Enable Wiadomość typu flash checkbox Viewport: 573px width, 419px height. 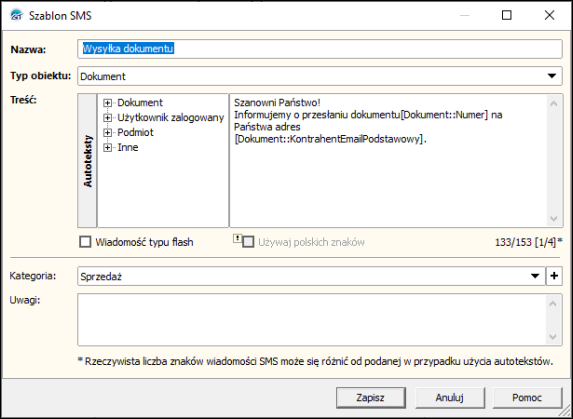pyautogui.click(x=85, y=242)
